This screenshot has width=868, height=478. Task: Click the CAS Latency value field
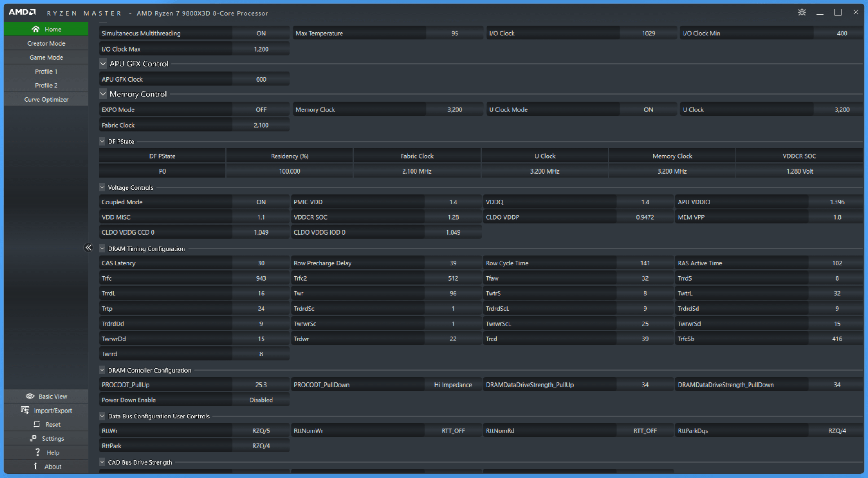(x=261, y=263)
